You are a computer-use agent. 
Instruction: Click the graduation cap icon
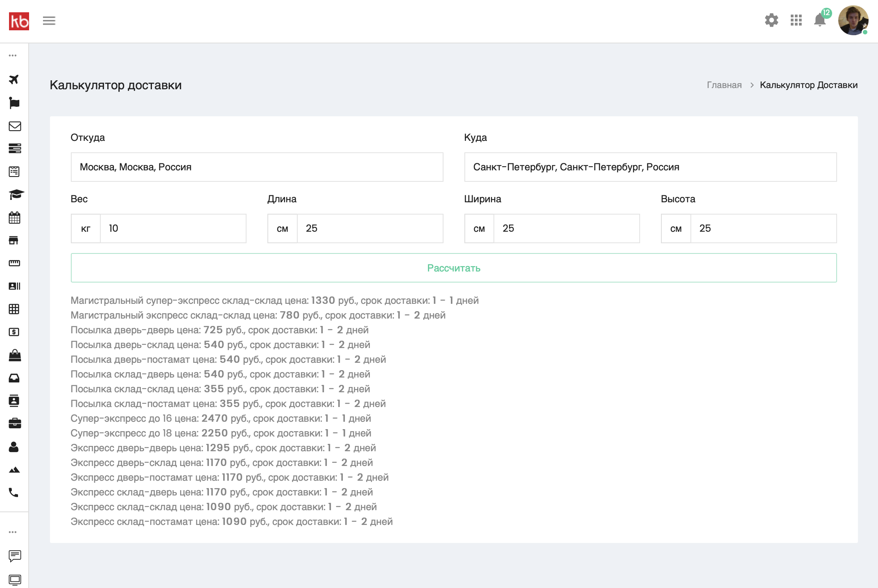pyautogui.click(x=16, y=194)
